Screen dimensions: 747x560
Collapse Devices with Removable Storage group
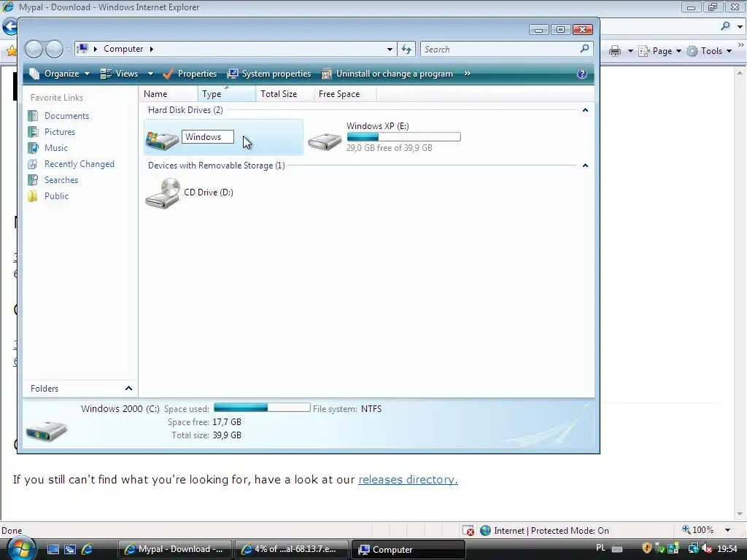[585, 166]
